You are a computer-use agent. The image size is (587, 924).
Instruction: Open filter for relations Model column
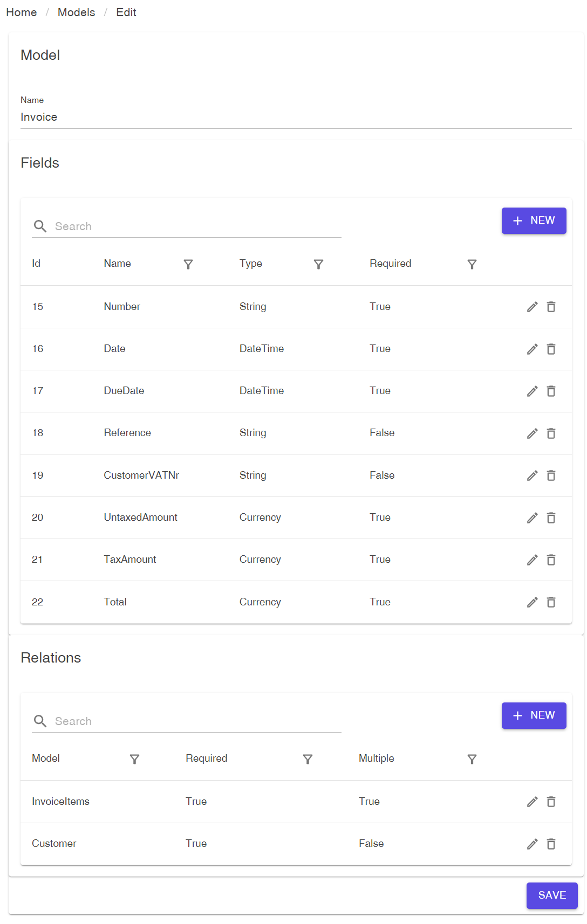point(135,759)
